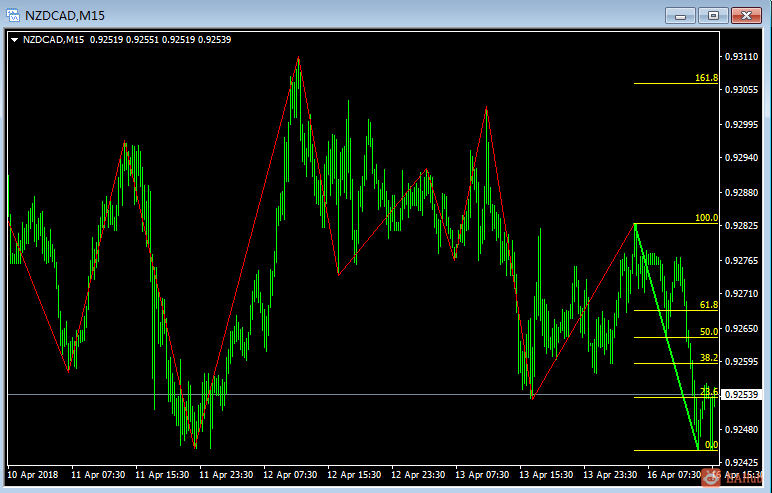Click price axis value 0.93055
The width and height of the screenshot is (772, 493).
741,90
